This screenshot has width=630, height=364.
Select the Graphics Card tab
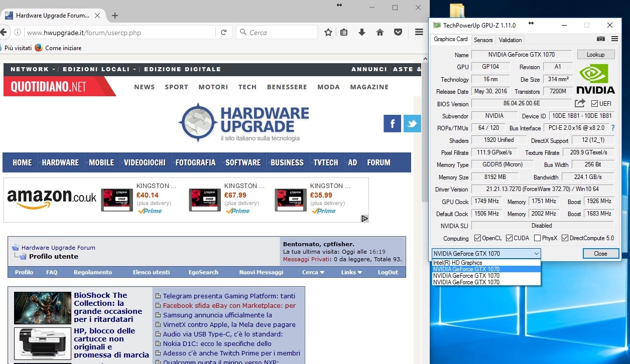coord(451,39)
